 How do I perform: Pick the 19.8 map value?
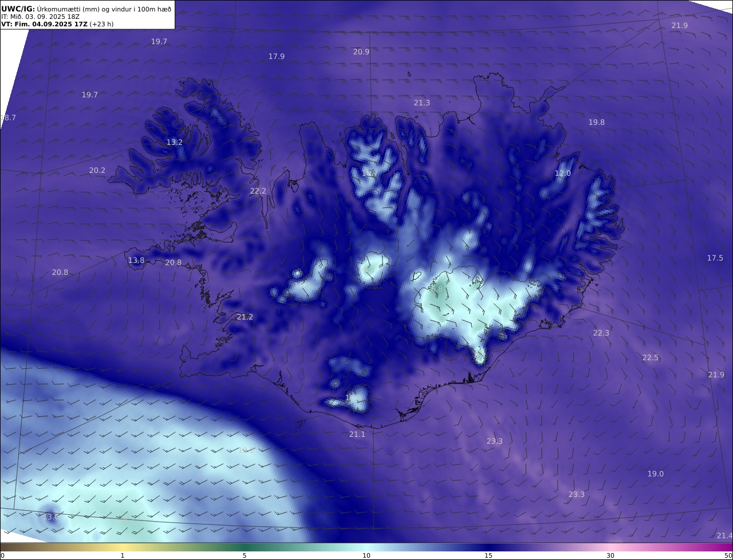tap(597, 122)
